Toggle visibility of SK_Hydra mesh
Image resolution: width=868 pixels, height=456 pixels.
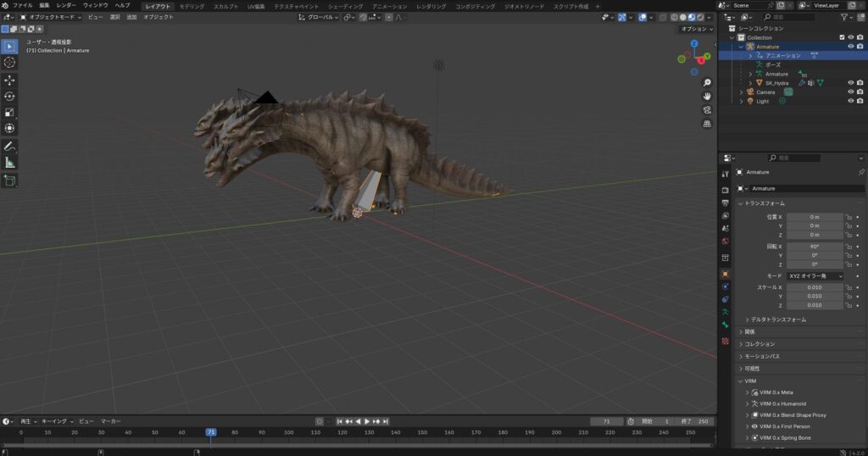(x=851, y=83)
